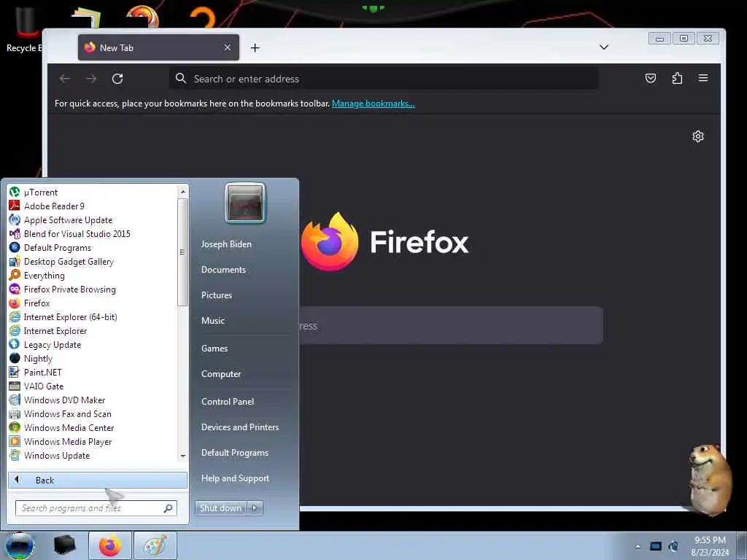This screenshot has height=560, width=747.
Task: Open Control Panel from Start menu
Action: pos(228,402)
